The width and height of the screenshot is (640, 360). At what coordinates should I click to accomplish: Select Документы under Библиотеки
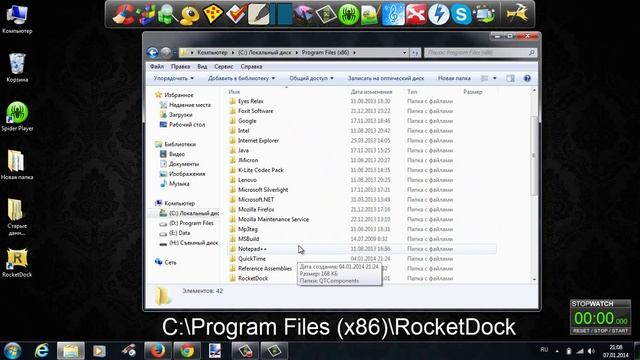tap(184, 164)
